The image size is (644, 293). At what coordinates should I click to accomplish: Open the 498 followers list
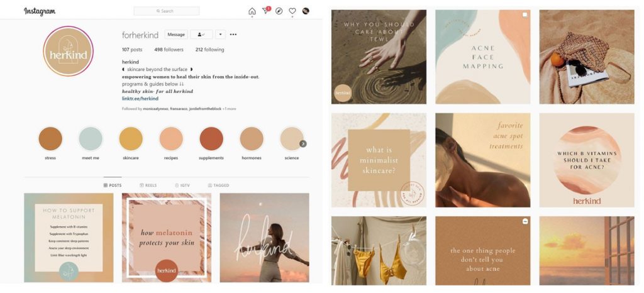pos(169,50)
